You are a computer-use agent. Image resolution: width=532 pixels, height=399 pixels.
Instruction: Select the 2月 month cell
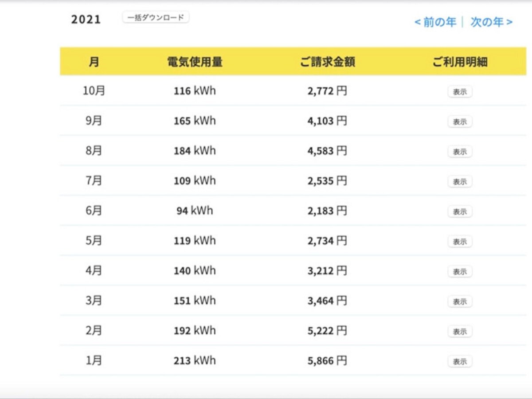(x=94, y=331)
